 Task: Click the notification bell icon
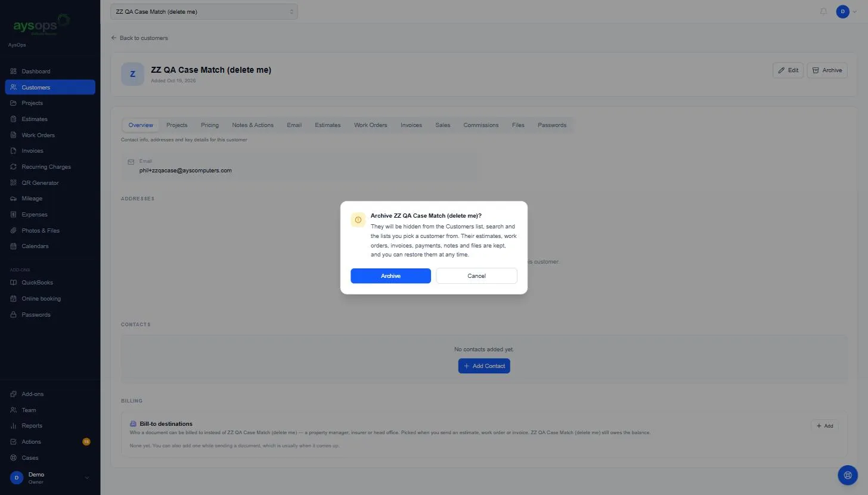click(x=824, y=11)
